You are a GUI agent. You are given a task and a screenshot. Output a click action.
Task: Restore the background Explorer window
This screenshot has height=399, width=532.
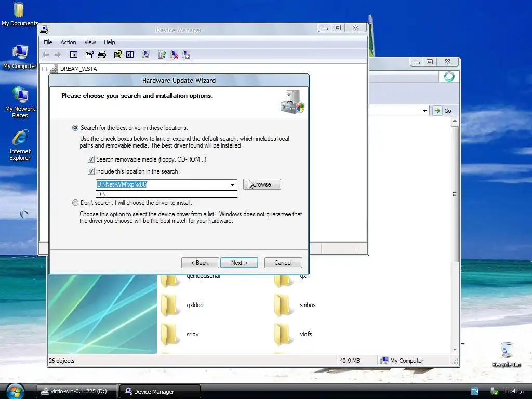click(x=430, y=62)
